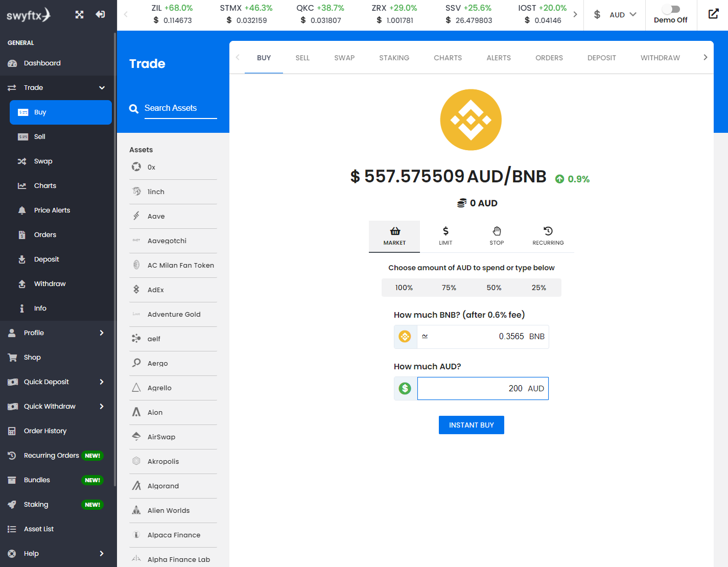This screenshot has width=728, height=567.
Task: Reveal more tabs with right chevron
Action: (x=705, y=57)
